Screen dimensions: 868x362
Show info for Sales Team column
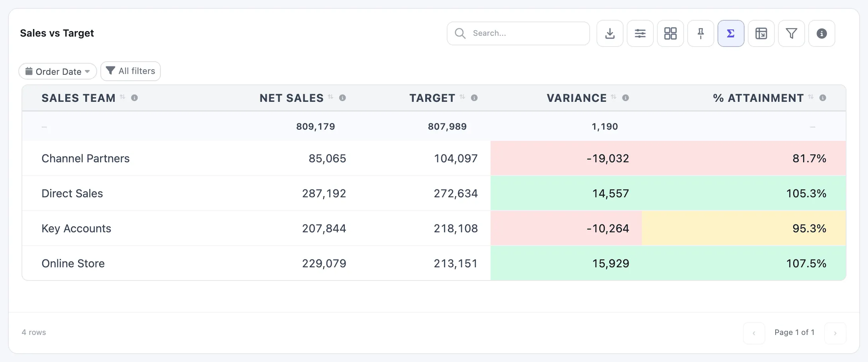click(135, 98)
